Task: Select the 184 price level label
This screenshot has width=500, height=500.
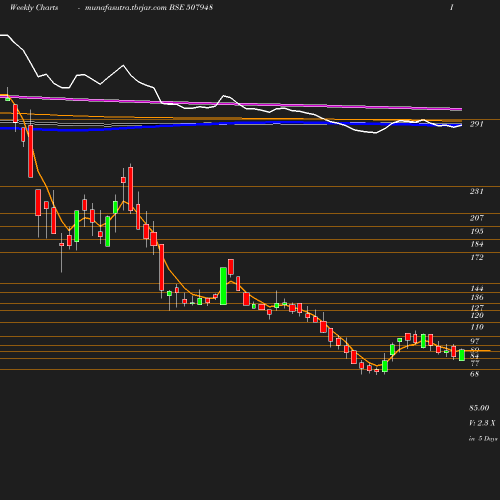Action: click(x=477, y=244)
